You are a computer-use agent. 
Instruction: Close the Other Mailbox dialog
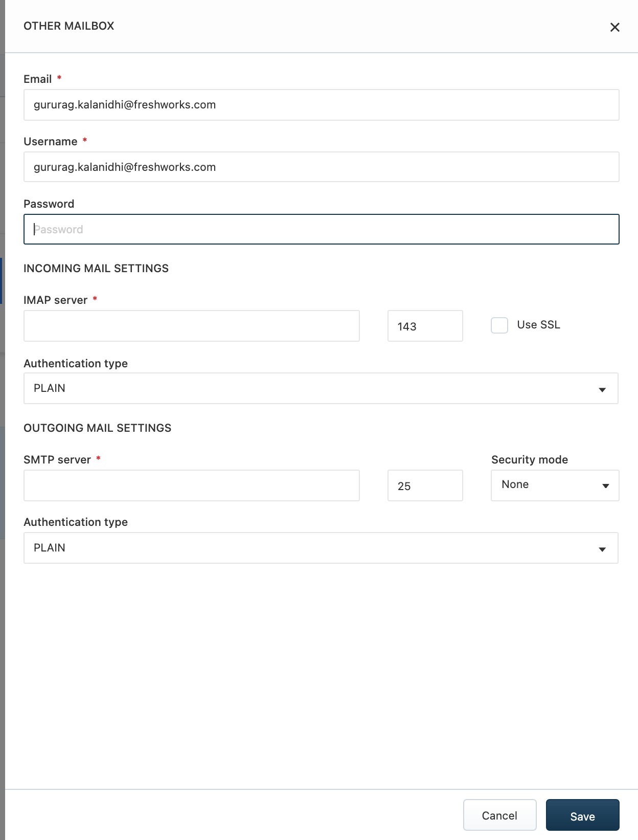614,27
